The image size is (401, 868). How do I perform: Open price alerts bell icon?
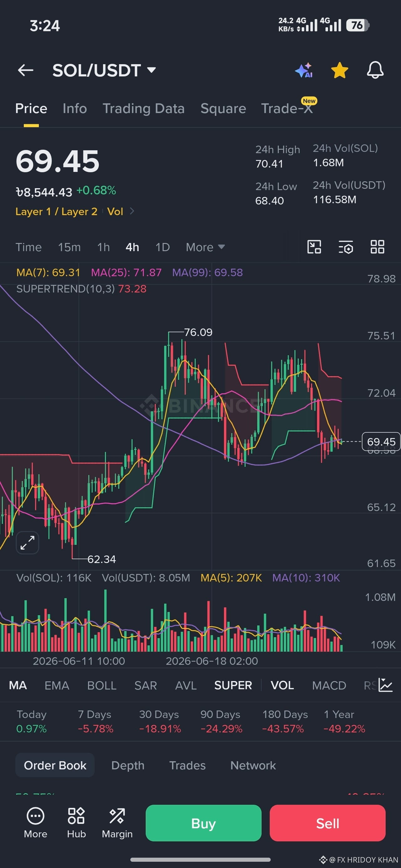[x=375, y=70]
